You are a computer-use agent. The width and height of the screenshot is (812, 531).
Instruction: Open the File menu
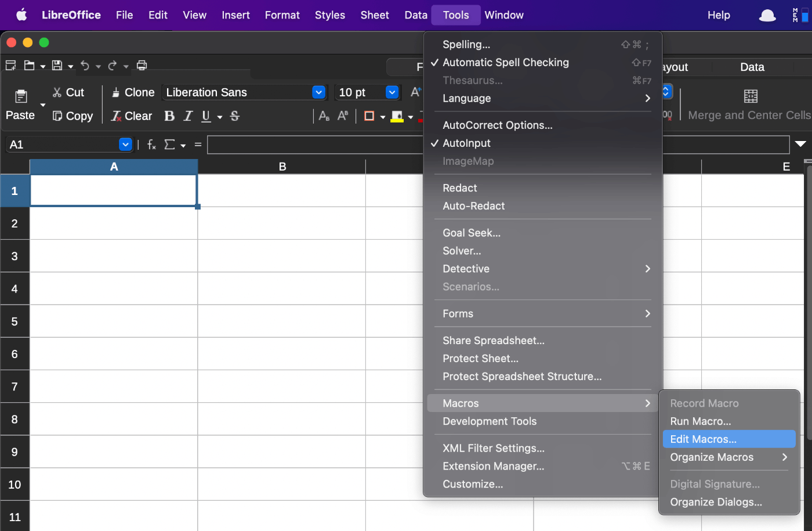tap(124, 15)
